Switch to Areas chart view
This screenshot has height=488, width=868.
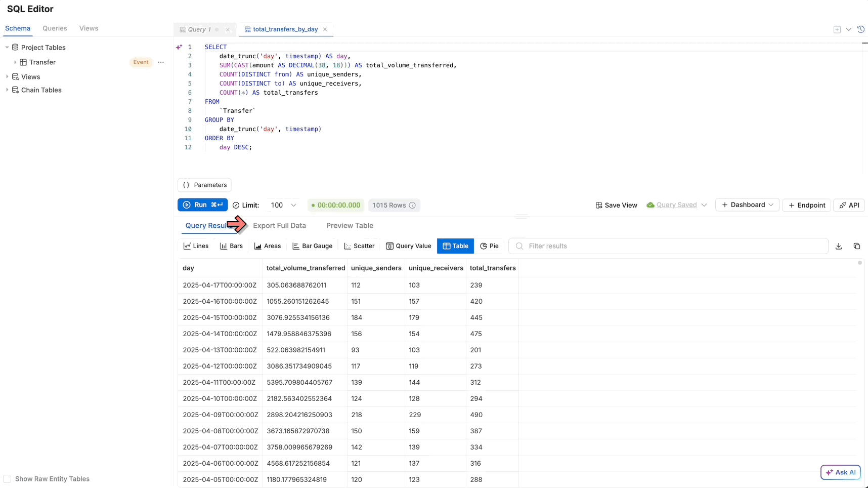pos(268,246)
